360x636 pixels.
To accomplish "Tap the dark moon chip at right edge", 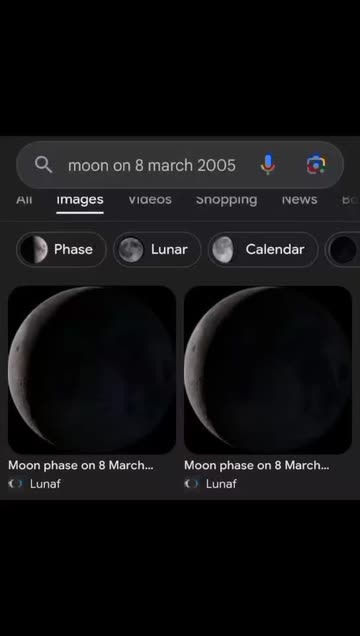I will coord(343,249).
